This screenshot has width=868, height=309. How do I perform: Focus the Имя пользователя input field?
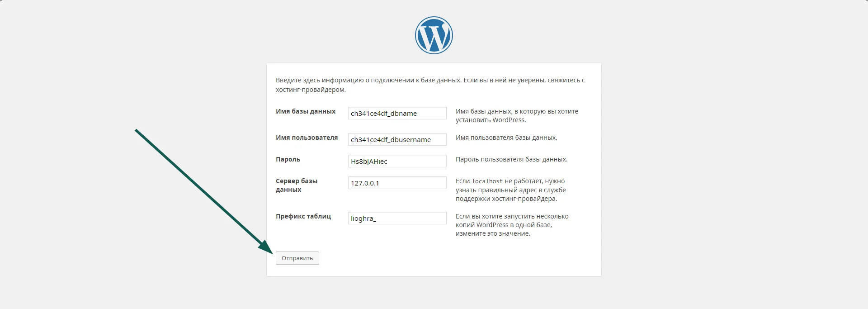pos(397,139)
